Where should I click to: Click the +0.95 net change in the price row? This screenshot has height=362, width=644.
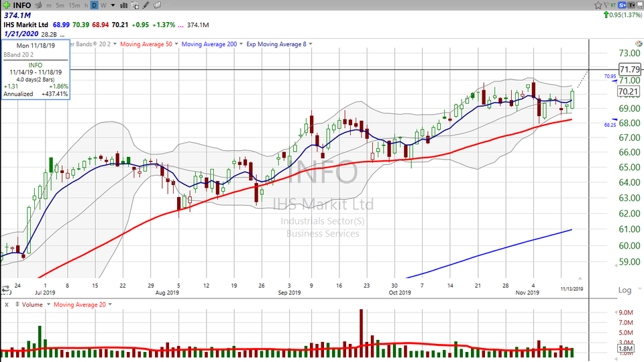[140, 25]
